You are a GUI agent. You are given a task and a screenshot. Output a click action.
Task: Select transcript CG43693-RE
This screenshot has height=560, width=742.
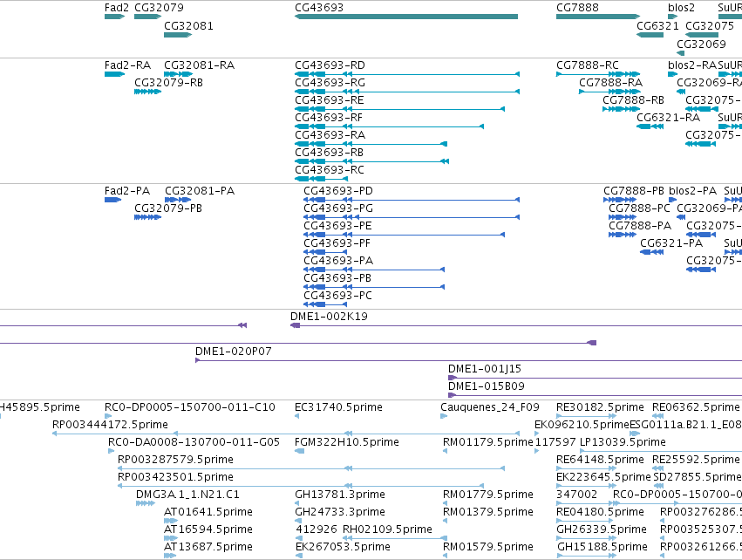(x=399, y=109)
